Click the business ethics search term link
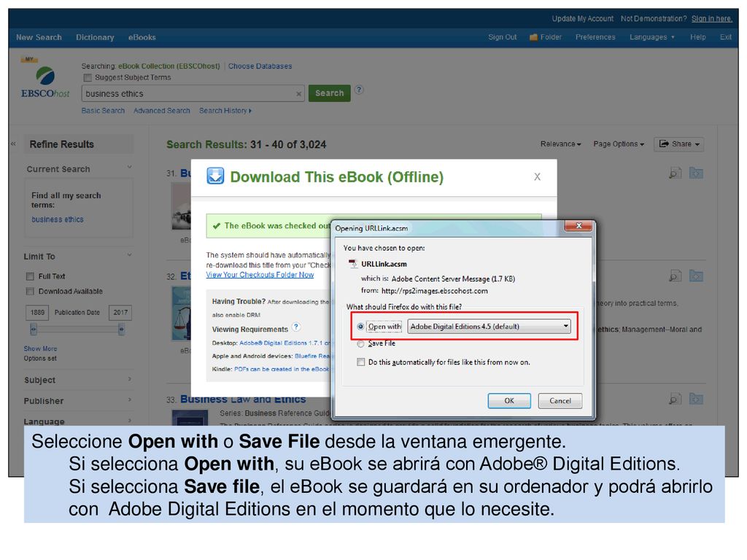 57,219
